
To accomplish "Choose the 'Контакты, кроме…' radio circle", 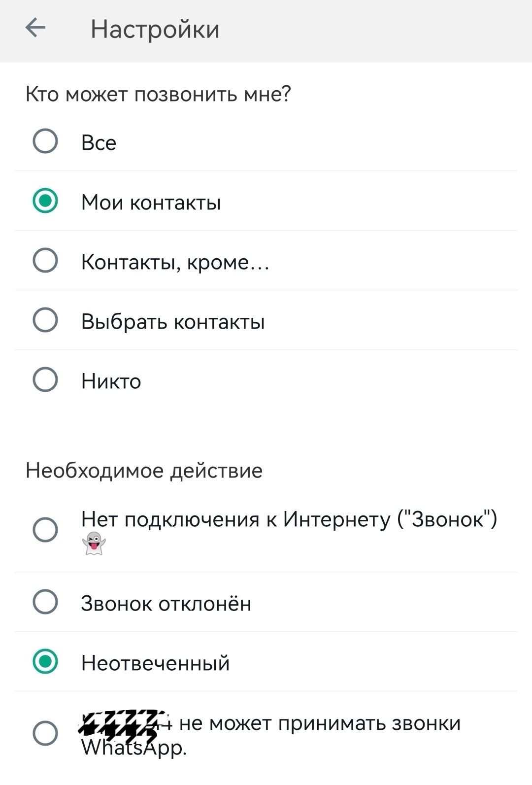I will coord(45,260).
